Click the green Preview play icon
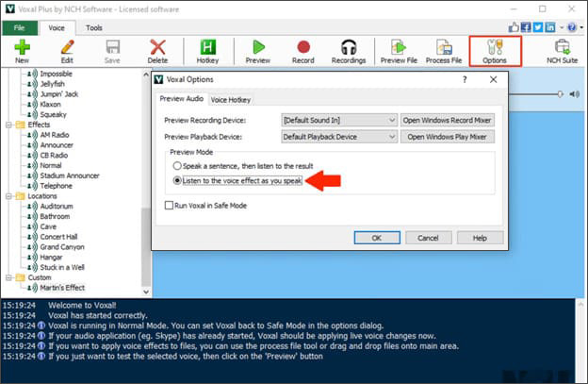The width and height of the screenshot is (588, 384). 258,48
